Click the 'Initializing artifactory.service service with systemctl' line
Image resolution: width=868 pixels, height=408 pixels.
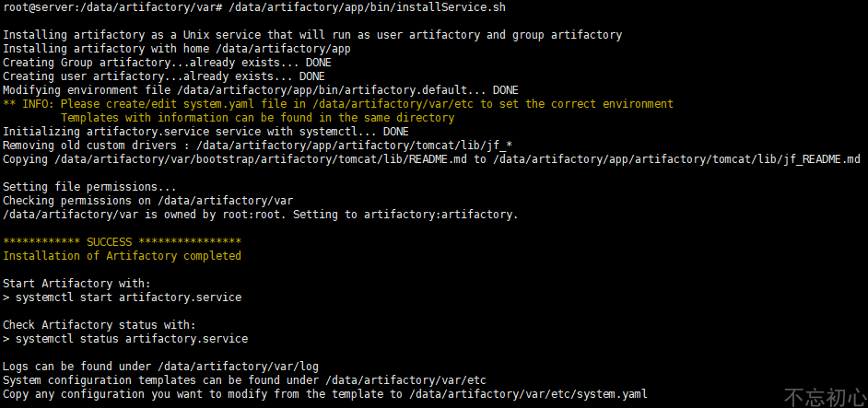point(205,132)
